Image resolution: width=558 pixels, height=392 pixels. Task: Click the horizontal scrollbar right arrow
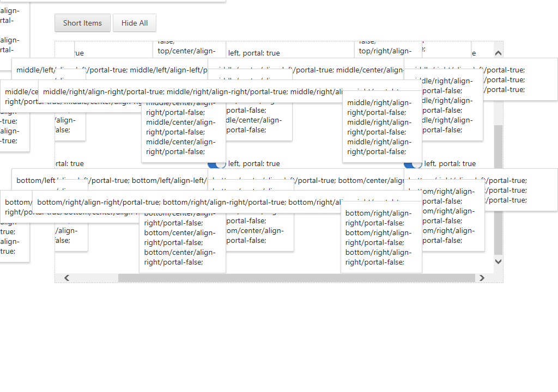(482, 278)
